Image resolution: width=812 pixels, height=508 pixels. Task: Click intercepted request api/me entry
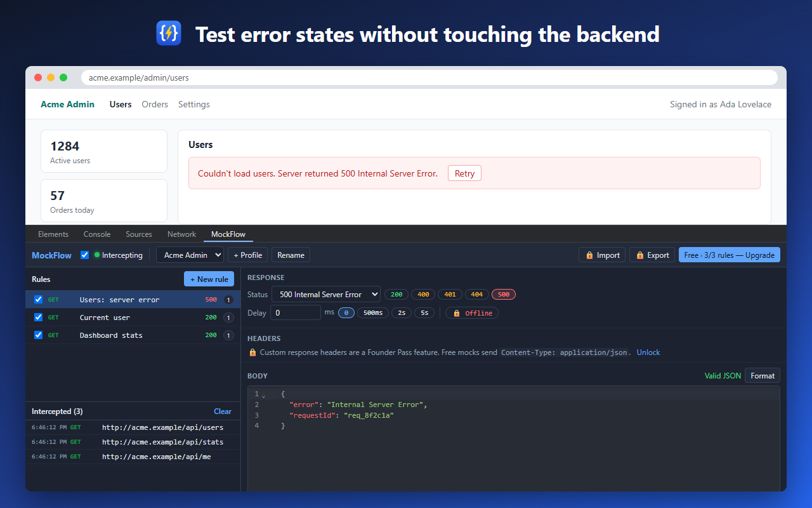(133, 457)
